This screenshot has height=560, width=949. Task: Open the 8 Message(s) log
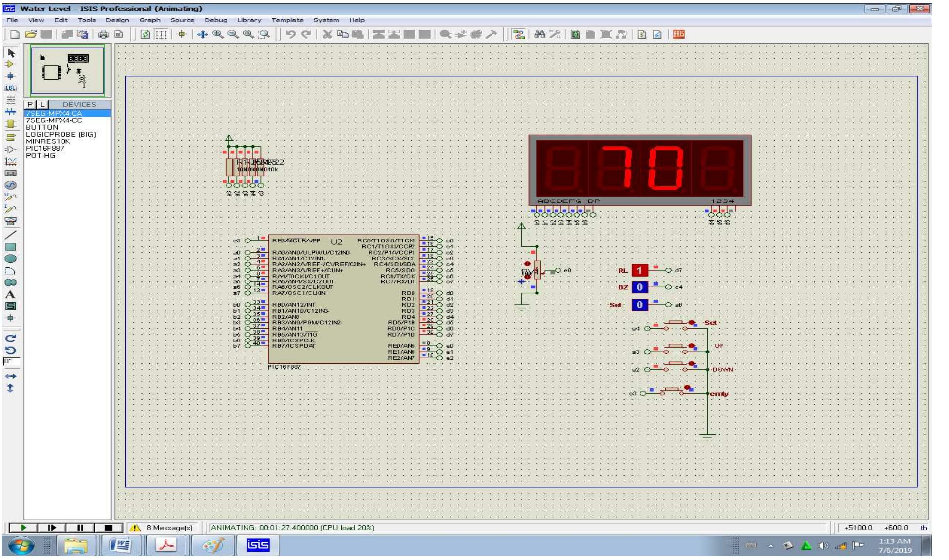pos(163,528)
